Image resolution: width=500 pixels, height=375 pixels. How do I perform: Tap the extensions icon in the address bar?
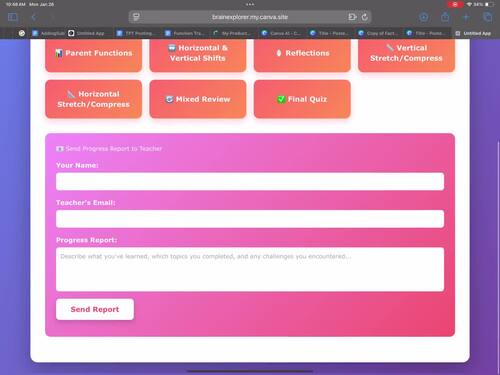[352, 17]
